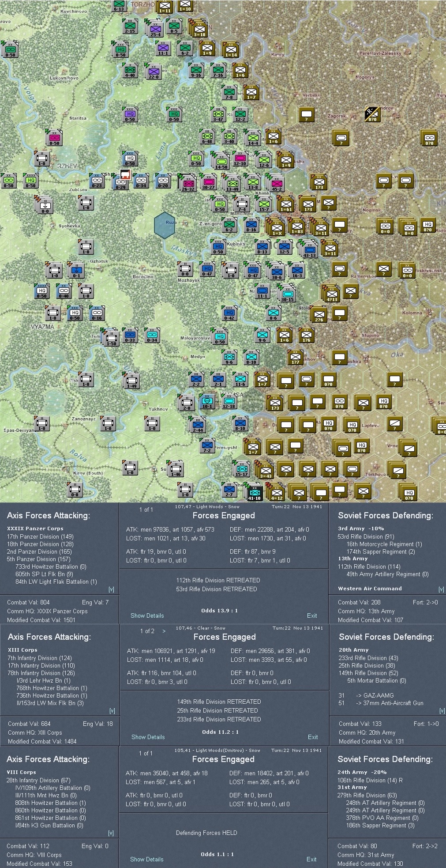
Task: Expand XXXIX Panzer Corps attacker list
Action: click(111, 589)
